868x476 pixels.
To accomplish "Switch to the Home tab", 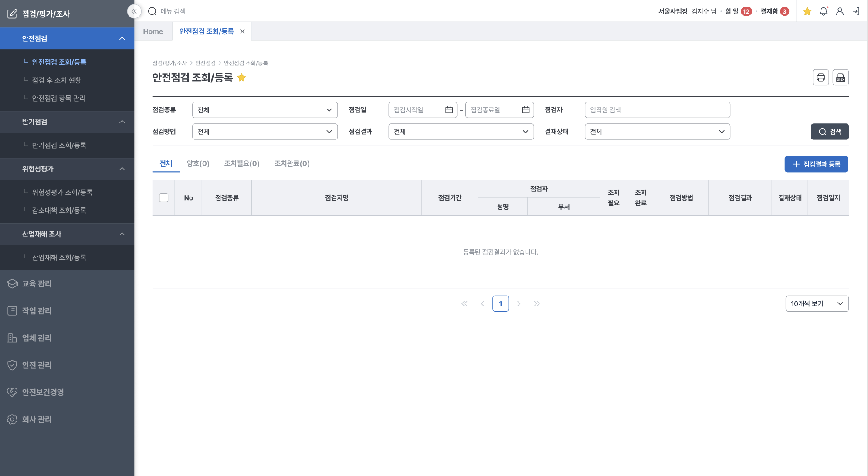I will tap(153, 31).
